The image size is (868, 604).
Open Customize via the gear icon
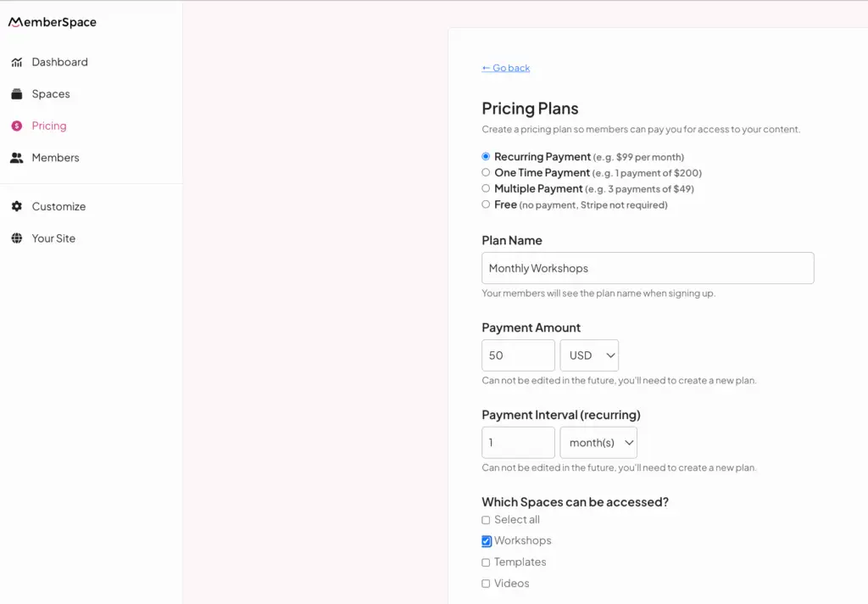pos(18,206)
